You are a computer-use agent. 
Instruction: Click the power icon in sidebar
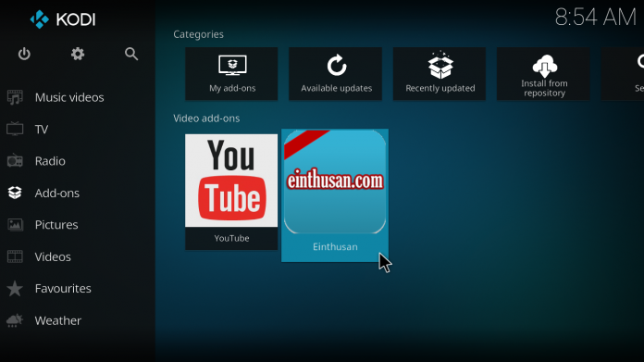point(24,54)
